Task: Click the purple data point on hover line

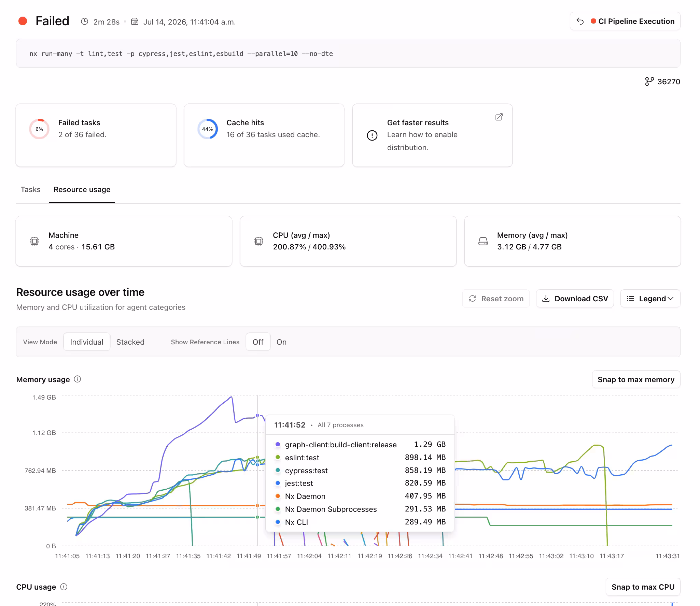Action: pyautogui.click(x=257, y=416)
